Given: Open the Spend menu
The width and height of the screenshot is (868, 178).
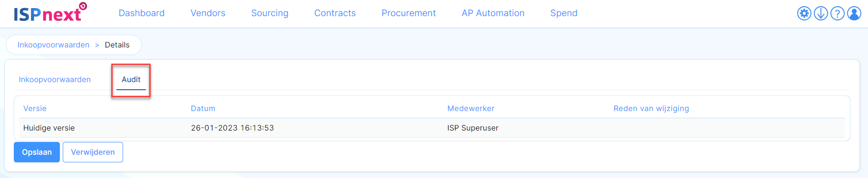Looking at the screenshot, I should coord(564,13).
